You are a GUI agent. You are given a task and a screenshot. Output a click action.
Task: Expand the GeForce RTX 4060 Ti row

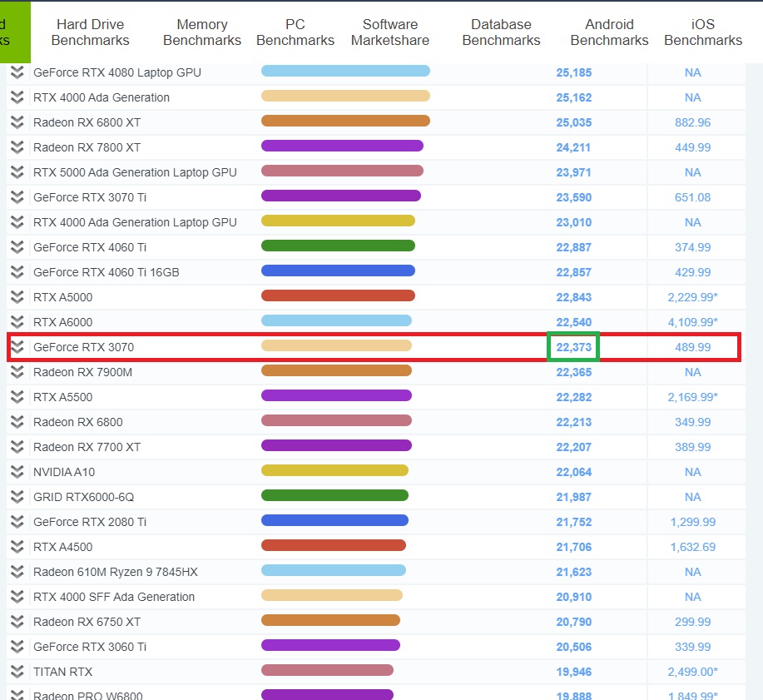[x=17, y=247]
